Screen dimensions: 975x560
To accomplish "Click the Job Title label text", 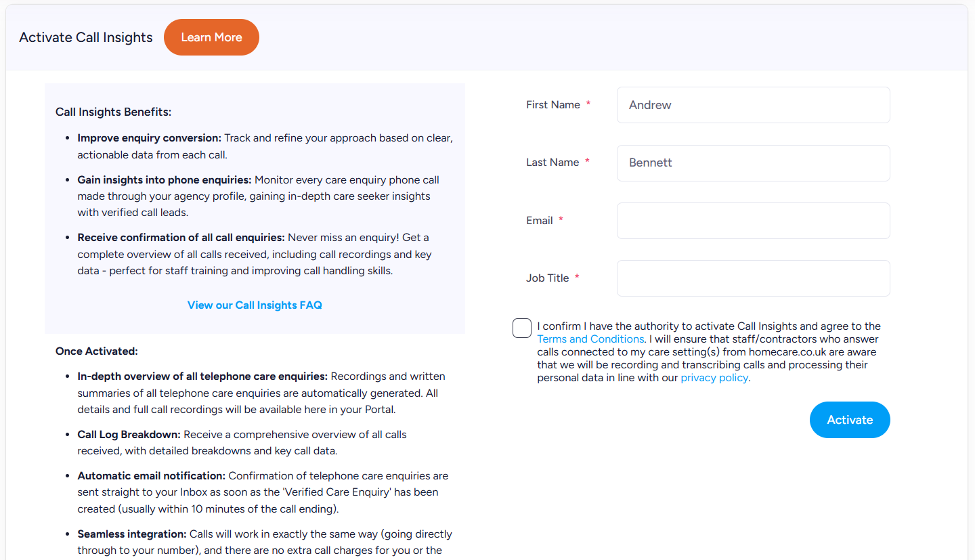I will [x=548, y=278].
